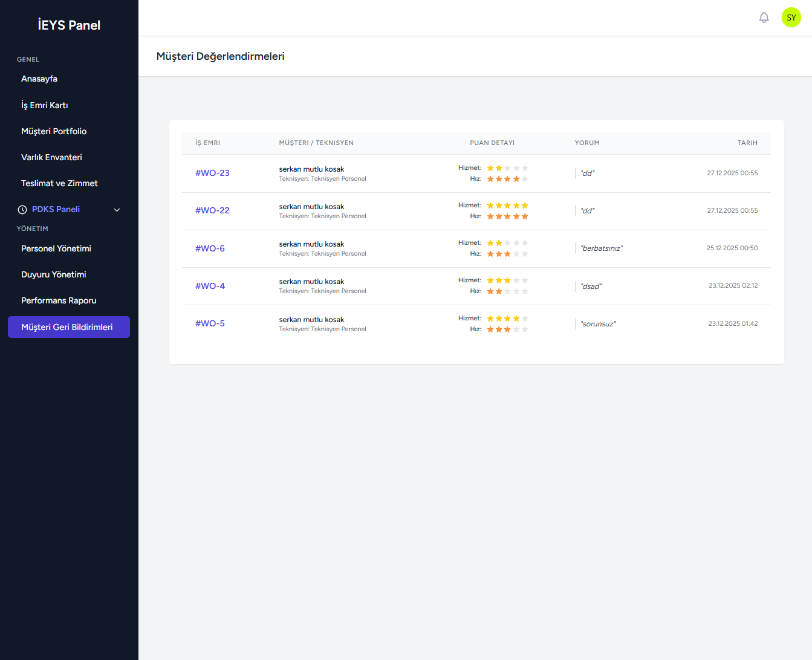The width and height of the screenshot is (812, 660).
Task: Click the clock icon beside PDKS Paneli
Action: [22, 210]
